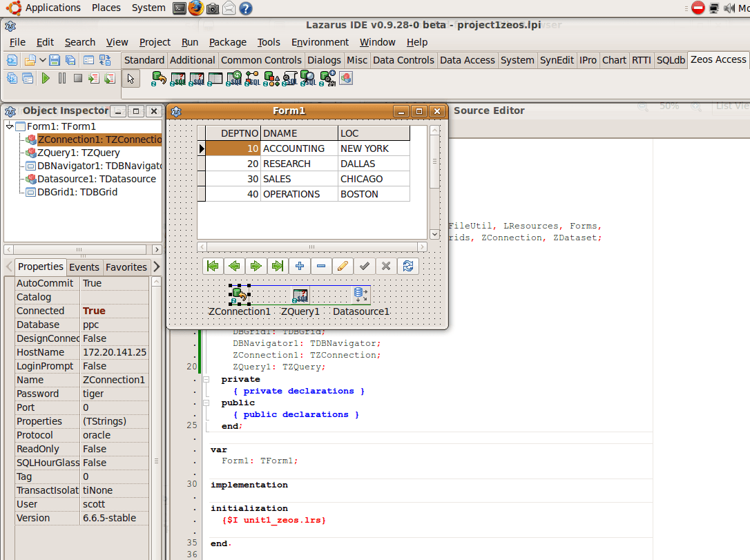The image size is (750, 560).
Task: Click the Step Into icon
Action: pos(94,78)
